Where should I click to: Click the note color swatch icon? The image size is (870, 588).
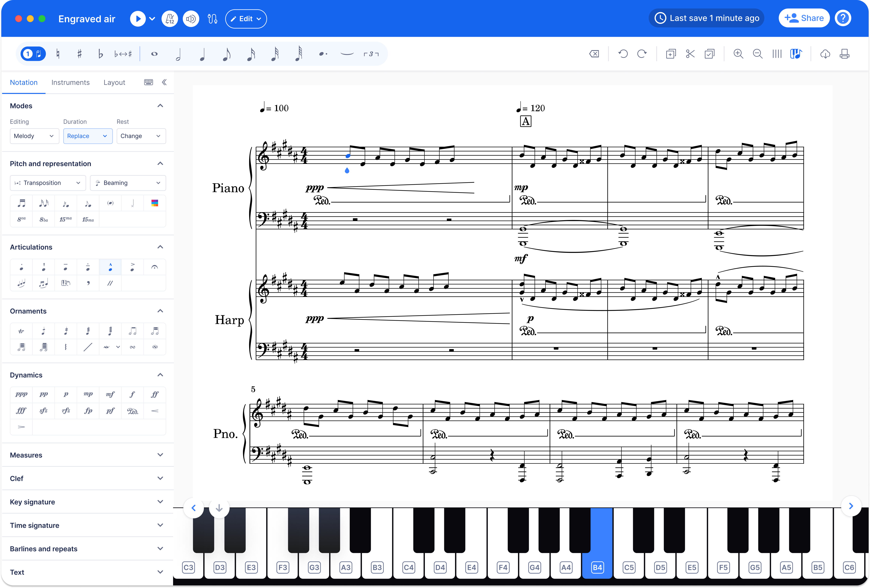click(x=155, y=203)
